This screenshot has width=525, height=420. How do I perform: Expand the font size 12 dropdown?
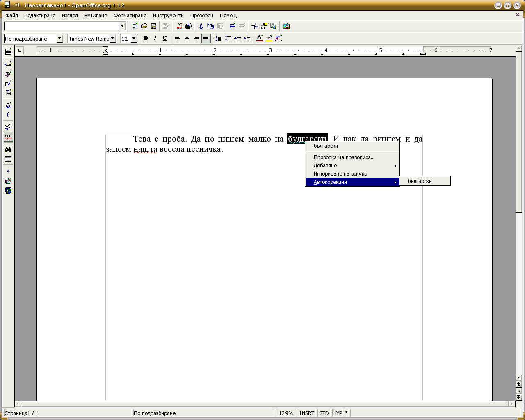(x=134, y=39)
